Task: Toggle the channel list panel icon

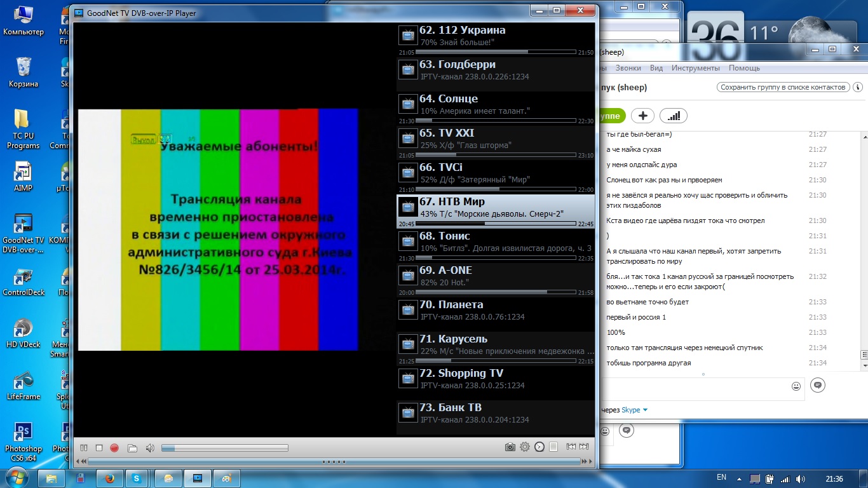Action: pos(553,447)
